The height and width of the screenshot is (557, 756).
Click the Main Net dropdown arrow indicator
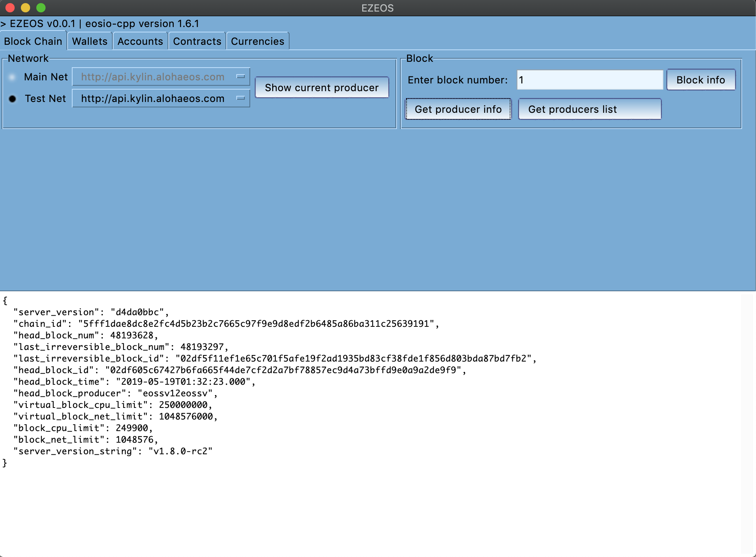(241, 77)
